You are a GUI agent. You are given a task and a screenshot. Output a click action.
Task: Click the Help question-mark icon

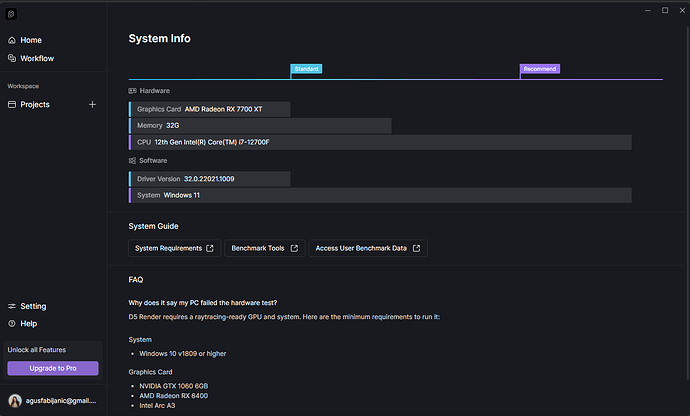pos(12,323)
